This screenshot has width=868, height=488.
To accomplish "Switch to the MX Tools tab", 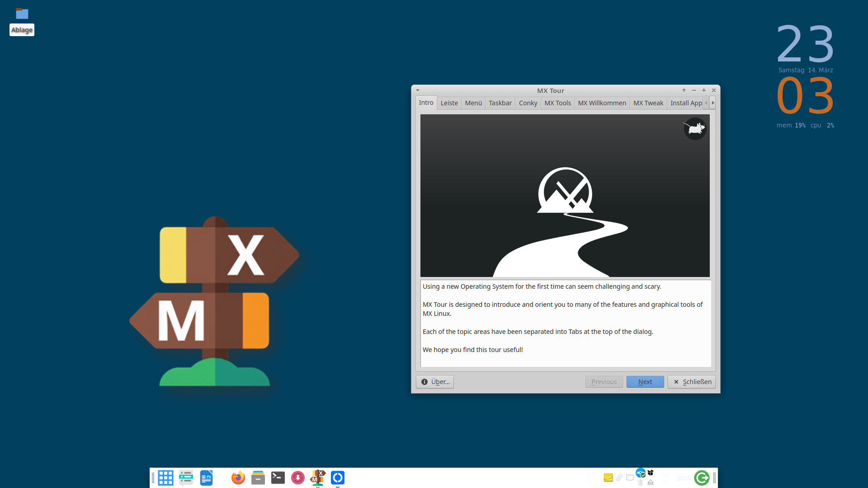I will 557,103.
